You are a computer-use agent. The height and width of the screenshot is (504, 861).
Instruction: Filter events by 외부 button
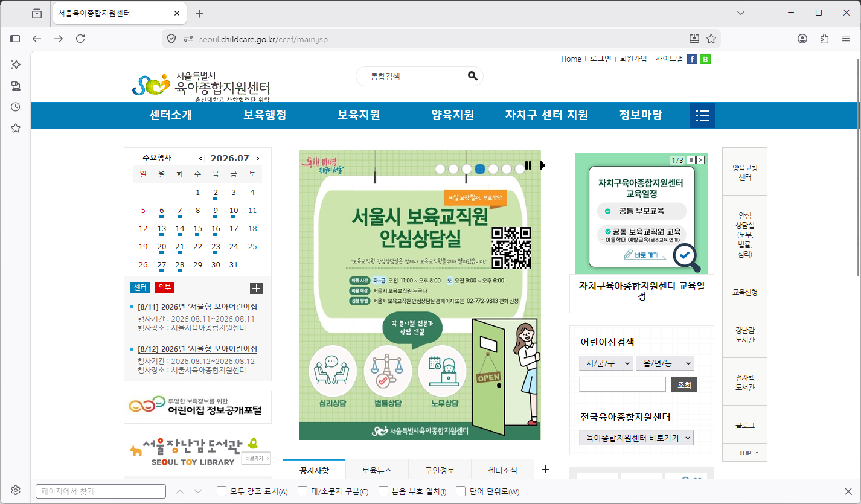click(164, 287)
